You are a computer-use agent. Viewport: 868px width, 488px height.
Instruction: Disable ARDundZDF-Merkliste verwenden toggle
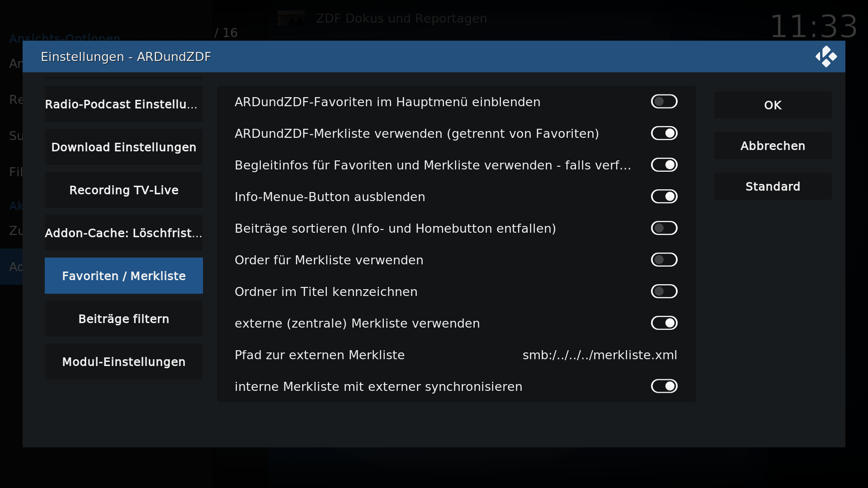click(664, 133)
